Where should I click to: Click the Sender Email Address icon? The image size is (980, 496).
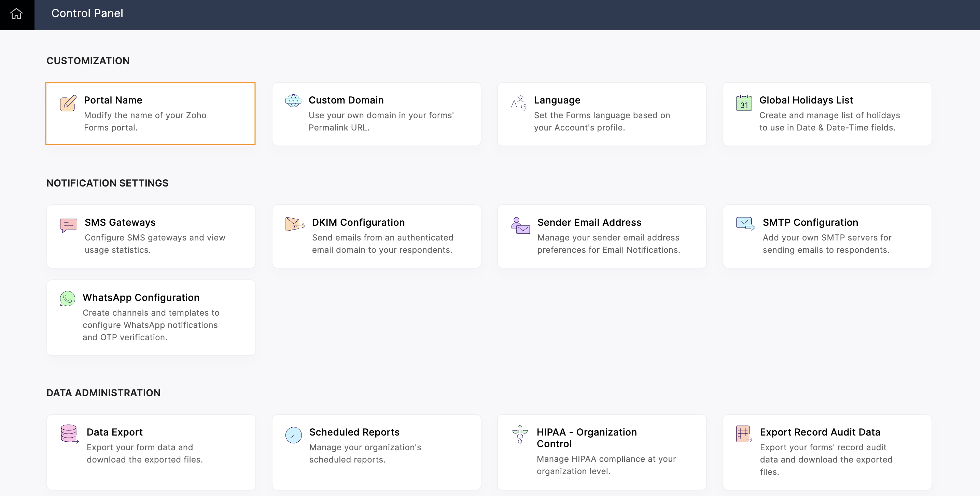tap(520, 225)
